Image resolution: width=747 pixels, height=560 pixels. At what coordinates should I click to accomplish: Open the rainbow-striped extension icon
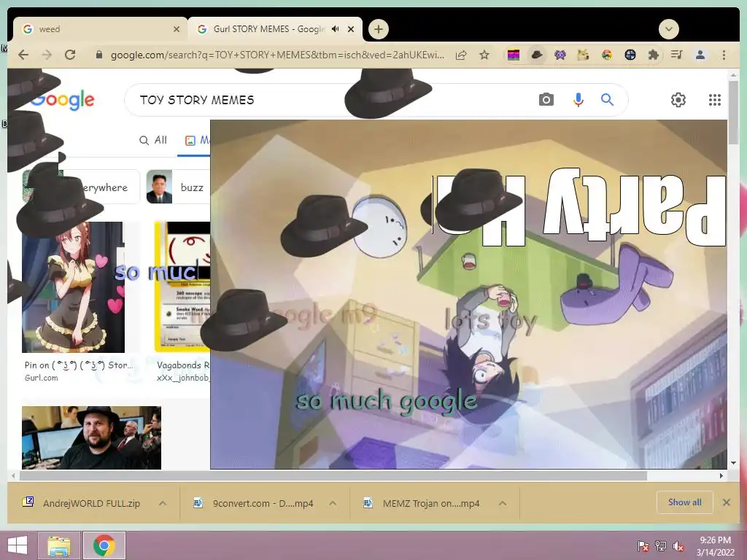[513, 55]
